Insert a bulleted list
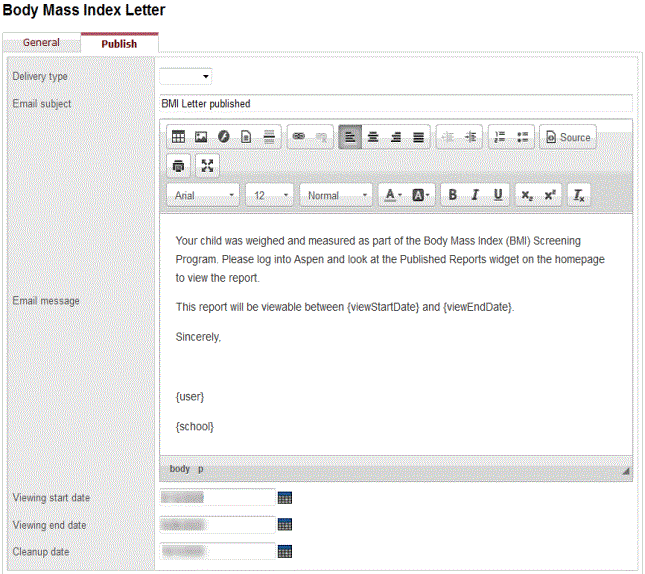Screen dimensions: 645x574 tap(523, 138)
